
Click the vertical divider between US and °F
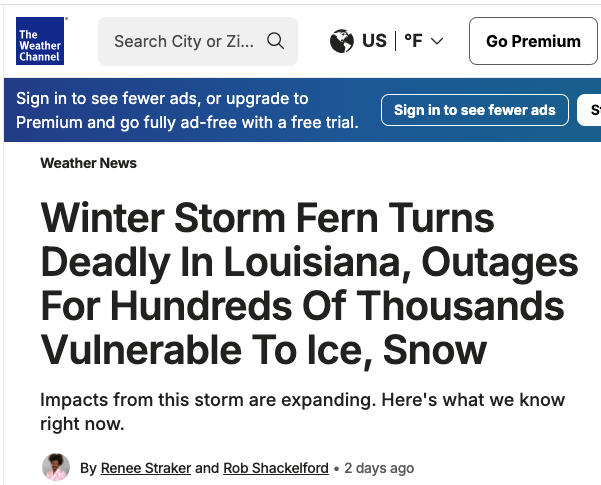[396, 41]
